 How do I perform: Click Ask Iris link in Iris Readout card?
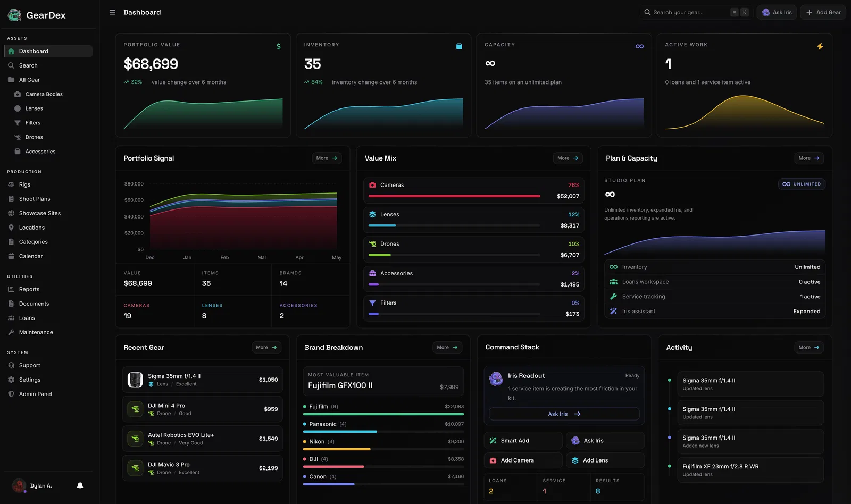click(x=564, y=414)
